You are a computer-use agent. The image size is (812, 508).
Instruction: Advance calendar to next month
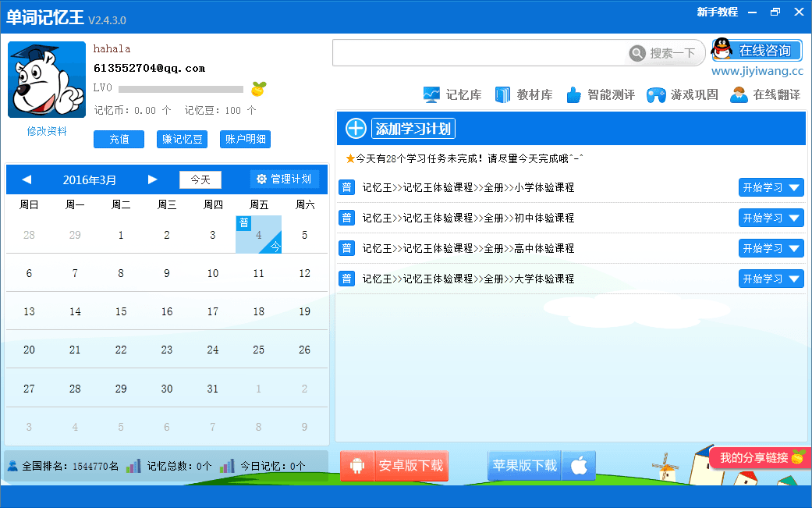click(x=152, y=179)
